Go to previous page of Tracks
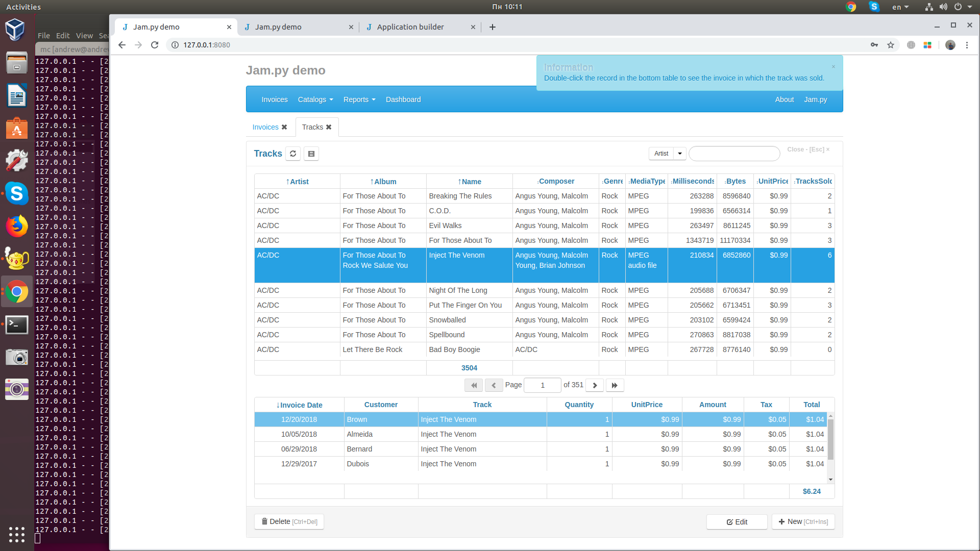Image resolution: width=980 pixels, height=551 pixels. coord(494,385)
